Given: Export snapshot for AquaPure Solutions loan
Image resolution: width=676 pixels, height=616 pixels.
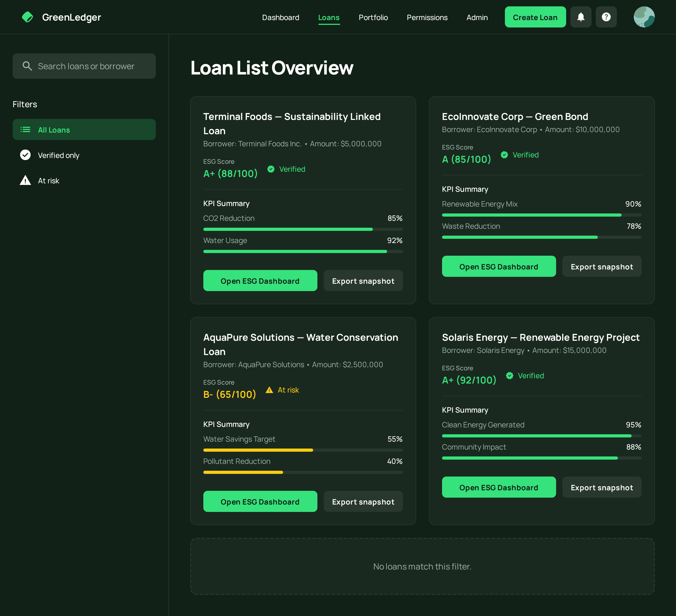Looking at the screenshot, I should coord(363,502).
